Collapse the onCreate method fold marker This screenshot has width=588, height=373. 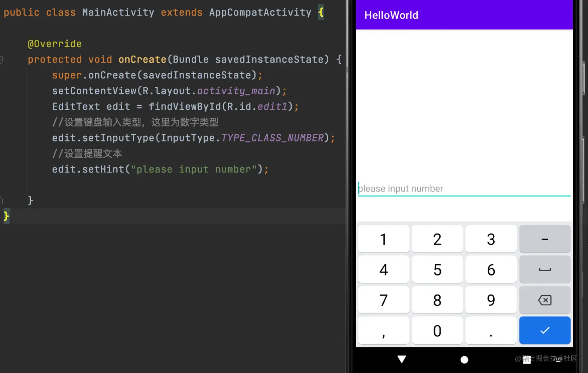coord(1,60)
